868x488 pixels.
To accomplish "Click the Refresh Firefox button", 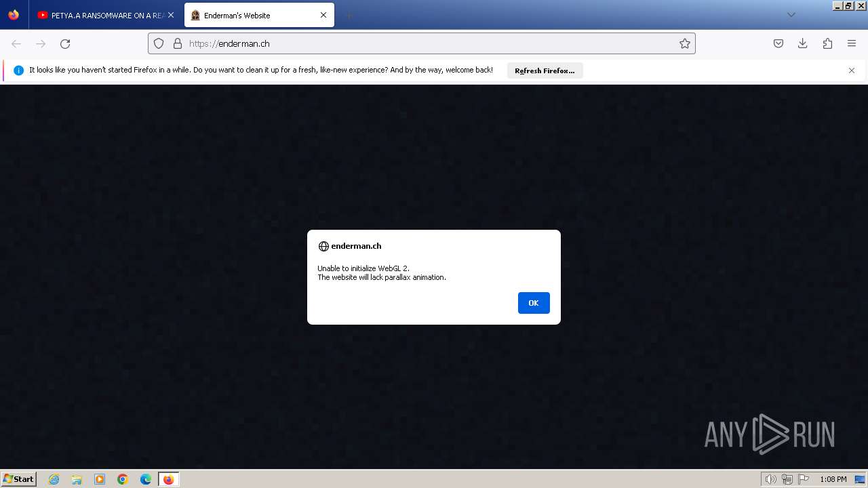I will 545,70.
